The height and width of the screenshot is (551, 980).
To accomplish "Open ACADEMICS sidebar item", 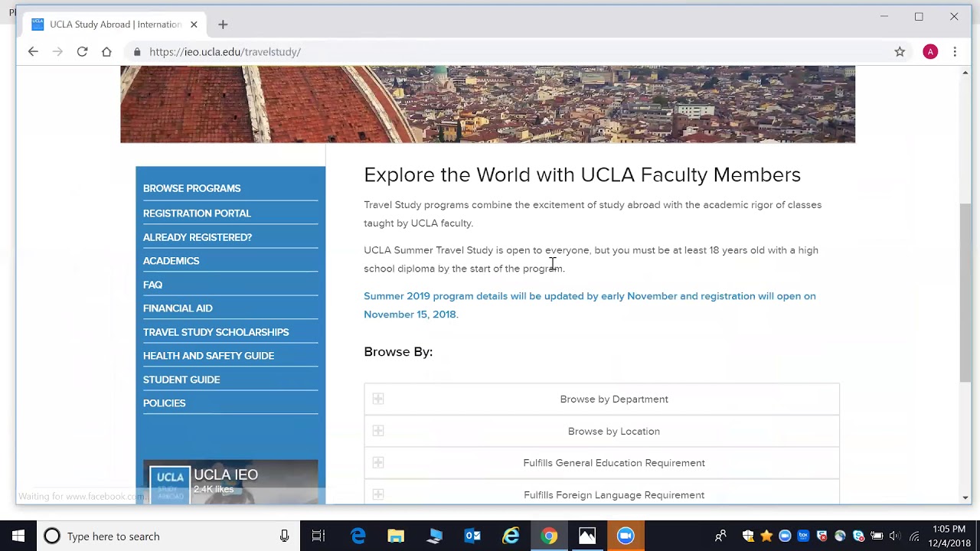I will pyautogui.click(x=171, y=261).
